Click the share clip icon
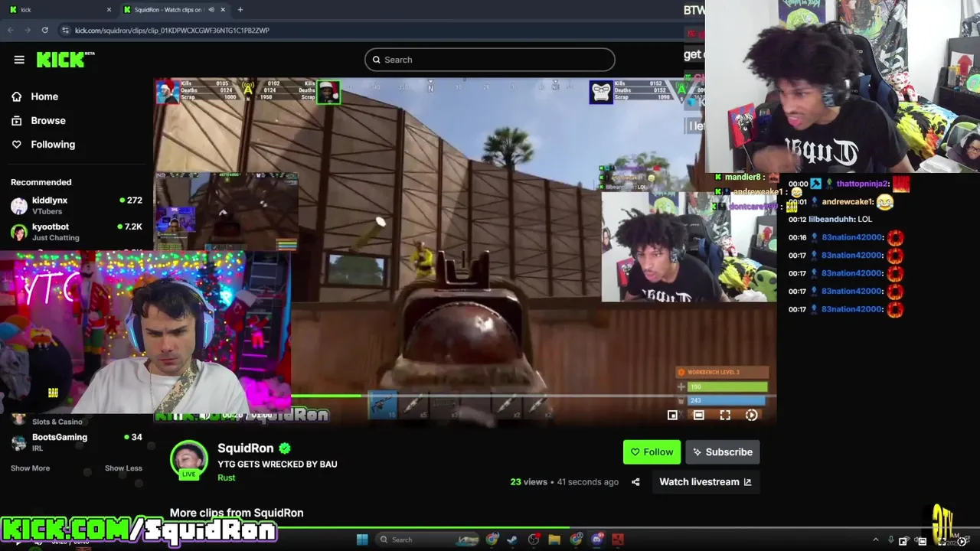 [x=635, y=482]
